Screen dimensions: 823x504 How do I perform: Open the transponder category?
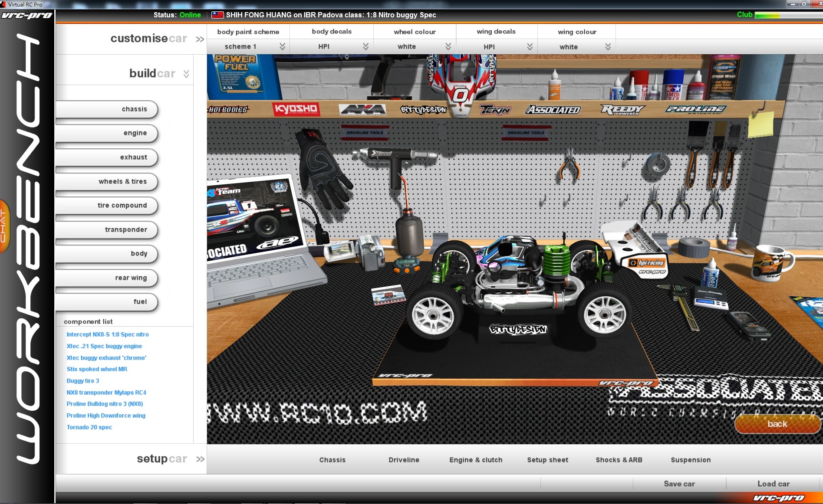pos(106,230)
